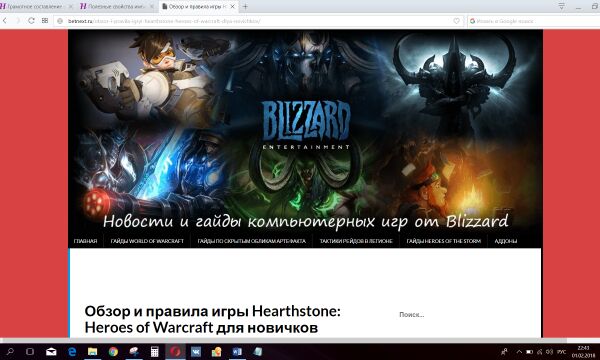Open Тактики рейдов в Легионе menu
Screen dimensions: 600x360
pyautogui.click(x=356, y=241)
